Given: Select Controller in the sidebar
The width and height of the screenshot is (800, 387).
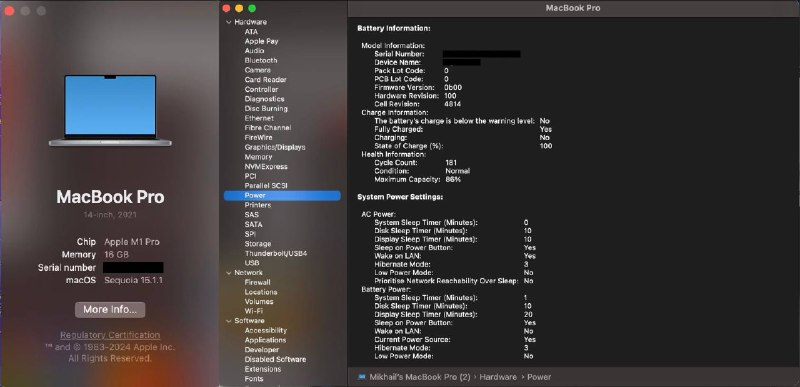Looking at the screenshot, I should click(x=261, y=89).
